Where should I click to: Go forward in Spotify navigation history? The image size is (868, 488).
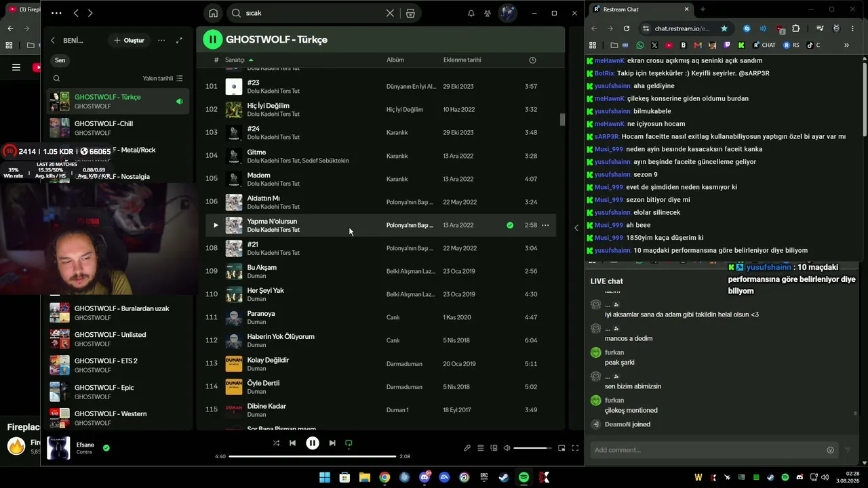click(x=90, y=13)
